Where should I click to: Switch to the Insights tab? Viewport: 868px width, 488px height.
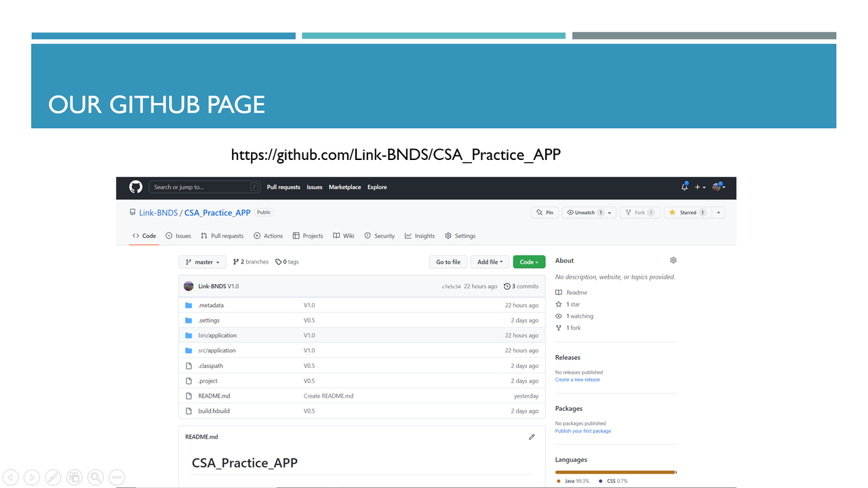click(x=420, y=236)
